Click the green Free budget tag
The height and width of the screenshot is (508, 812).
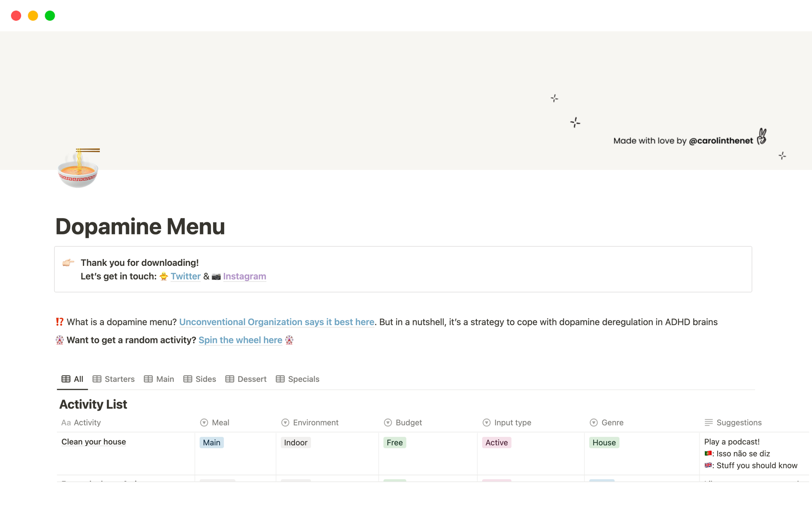click(394, 442)
